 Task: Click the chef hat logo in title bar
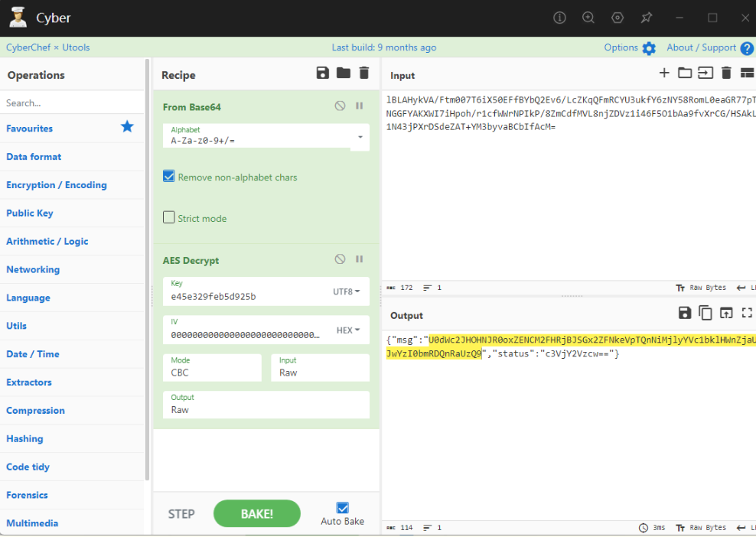click(18, 18)
